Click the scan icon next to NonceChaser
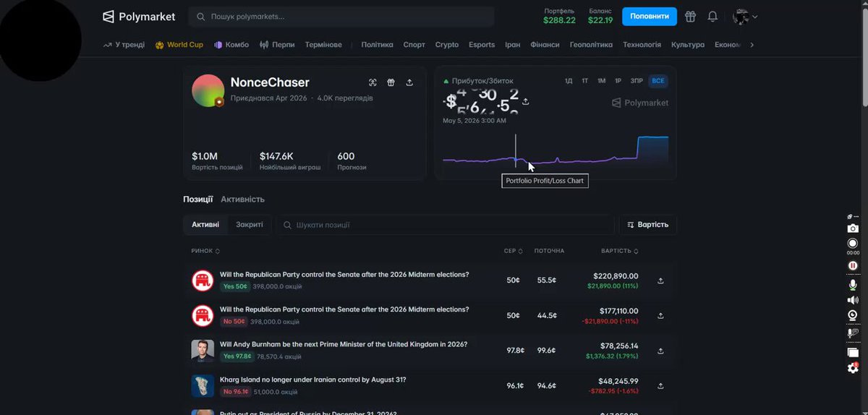Viewport: 868px width, 415px height. click(x=373, y=82)
